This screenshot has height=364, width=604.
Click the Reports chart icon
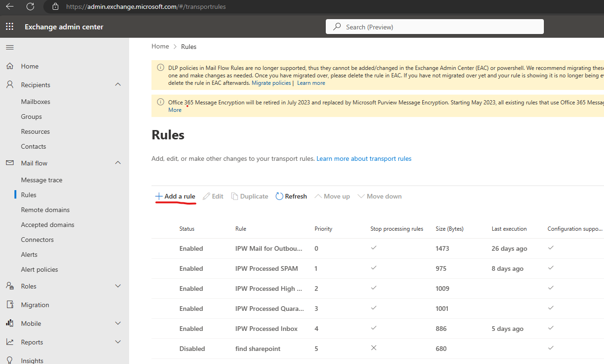(x=10, y=342)
